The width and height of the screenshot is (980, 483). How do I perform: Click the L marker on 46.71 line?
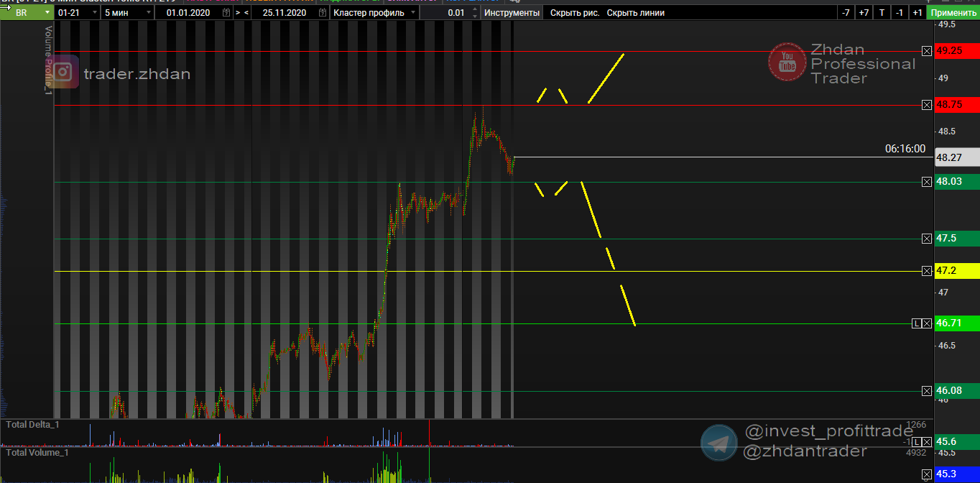(916, 323)
